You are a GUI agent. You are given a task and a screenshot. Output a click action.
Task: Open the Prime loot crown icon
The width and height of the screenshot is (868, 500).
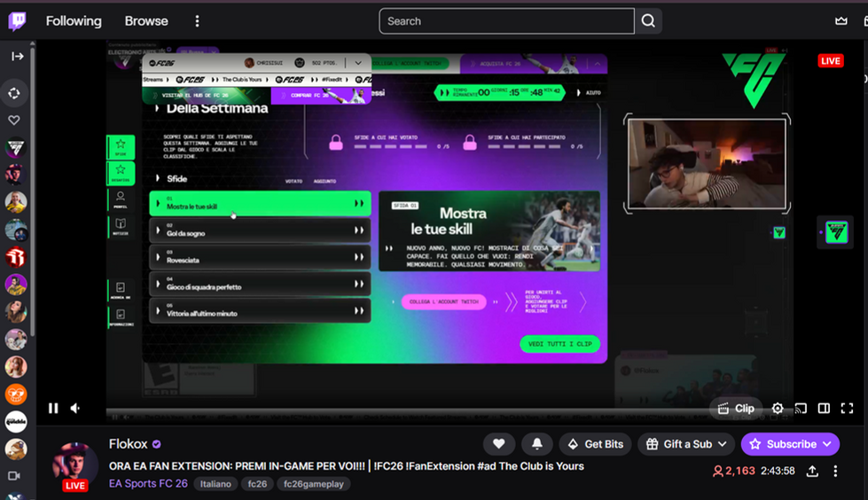point(841,21)
